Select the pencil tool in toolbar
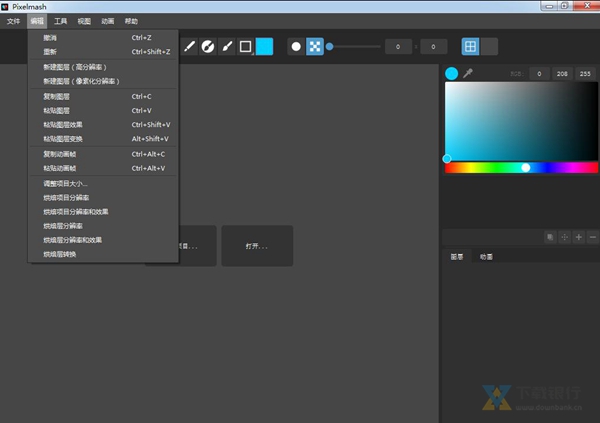 pos(189,46)
